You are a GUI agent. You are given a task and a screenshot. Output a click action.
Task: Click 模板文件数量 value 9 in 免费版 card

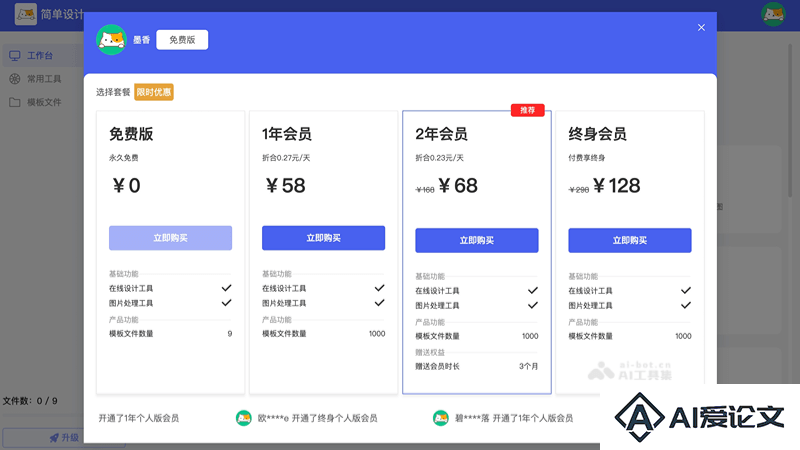click(x=230, y=334)
